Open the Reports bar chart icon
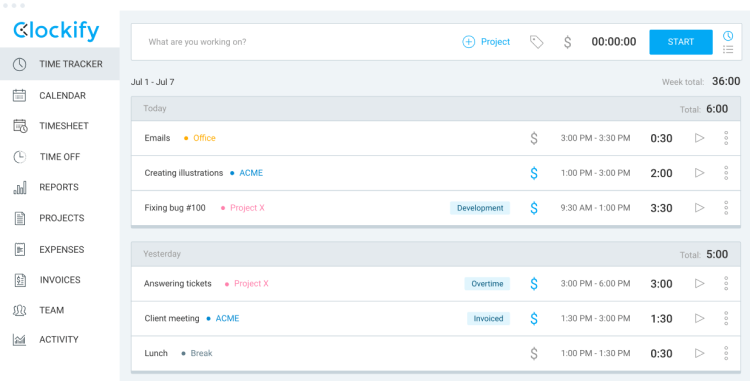This screenshot has height=381, width=750. point(20,187)
